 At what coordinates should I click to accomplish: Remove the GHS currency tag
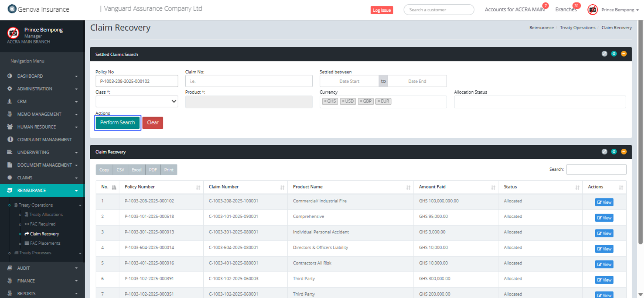pyautogui.click(x=325, y=101)
